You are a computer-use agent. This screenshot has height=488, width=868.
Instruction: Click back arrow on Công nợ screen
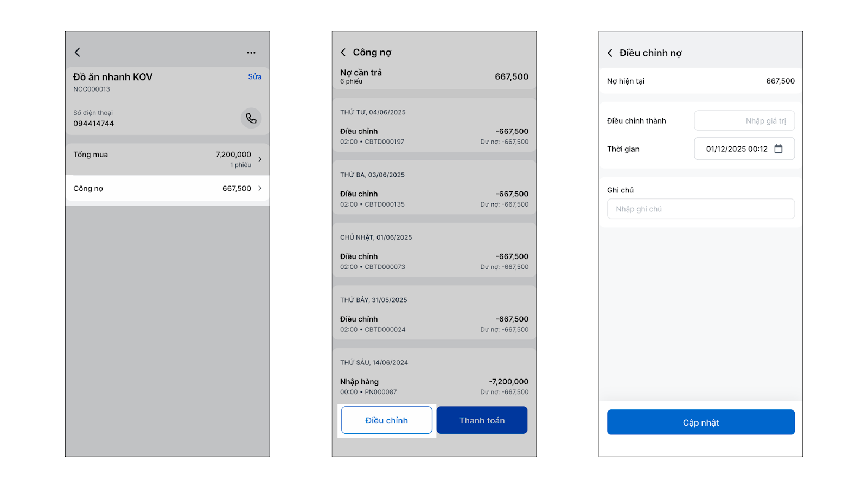[x=343, y=53]
